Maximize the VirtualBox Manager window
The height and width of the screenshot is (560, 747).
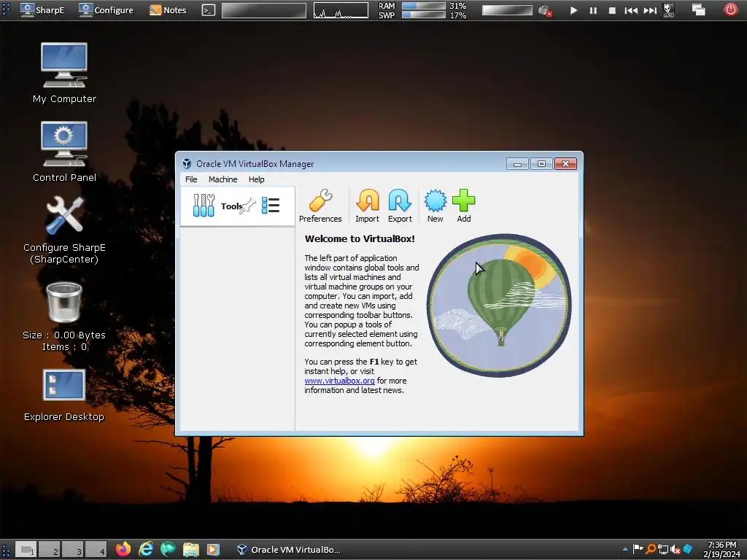(x=541, y=164)
